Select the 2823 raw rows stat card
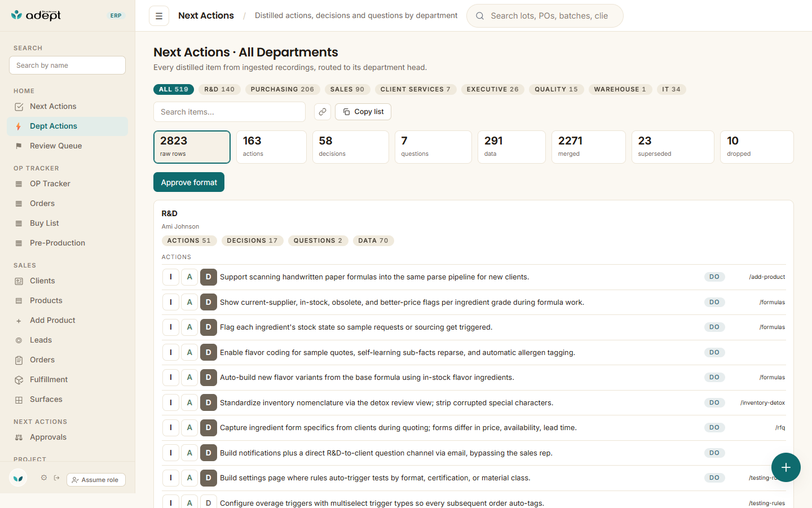 tap(192, 147)
